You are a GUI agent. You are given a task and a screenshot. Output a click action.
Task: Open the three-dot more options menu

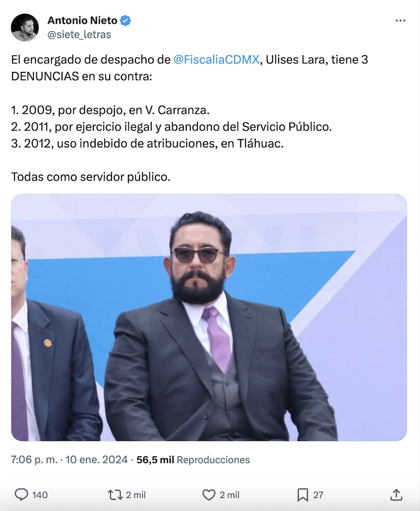pyautogui.click(x=400, y=21)
